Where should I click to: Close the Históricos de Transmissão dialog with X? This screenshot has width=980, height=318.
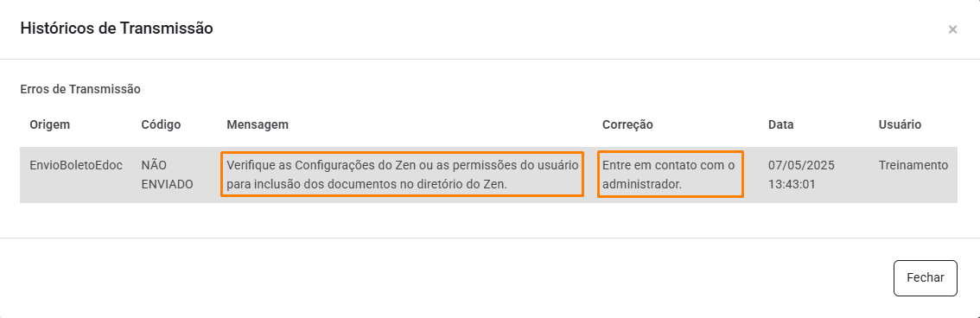coord(952,29)
